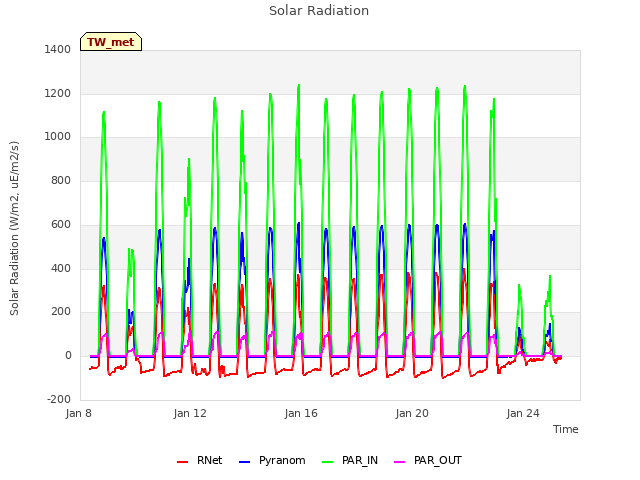Click the magenta PAR_OUT legend color marker
This screenshot has height=480, width=640.
[400, 462]
